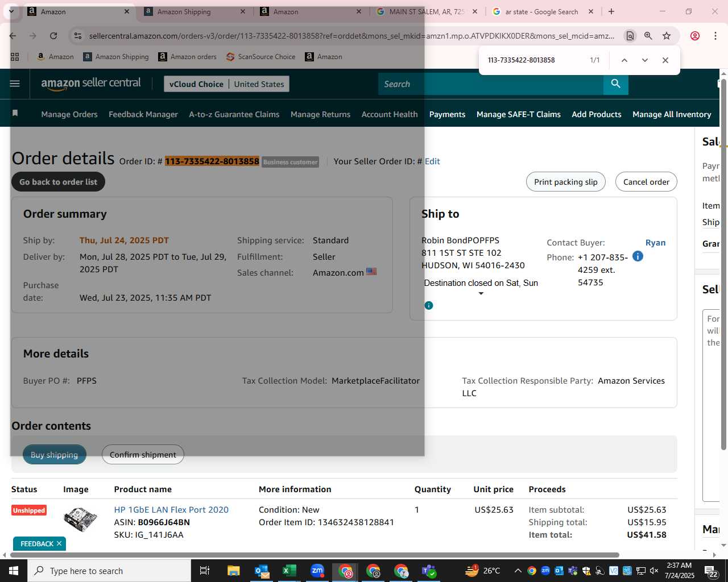Click the Cancel order button

click(x=646, y=182)
